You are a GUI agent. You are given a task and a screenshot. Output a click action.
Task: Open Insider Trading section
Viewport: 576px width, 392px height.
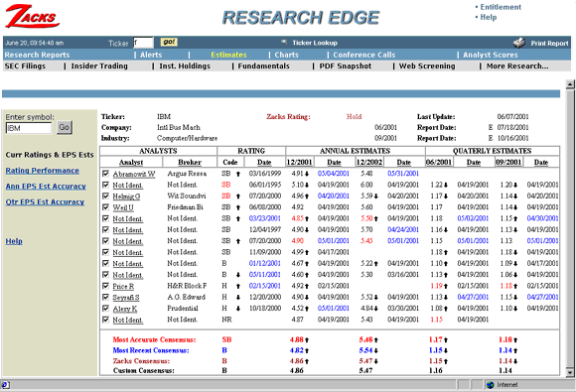[99, 66]
